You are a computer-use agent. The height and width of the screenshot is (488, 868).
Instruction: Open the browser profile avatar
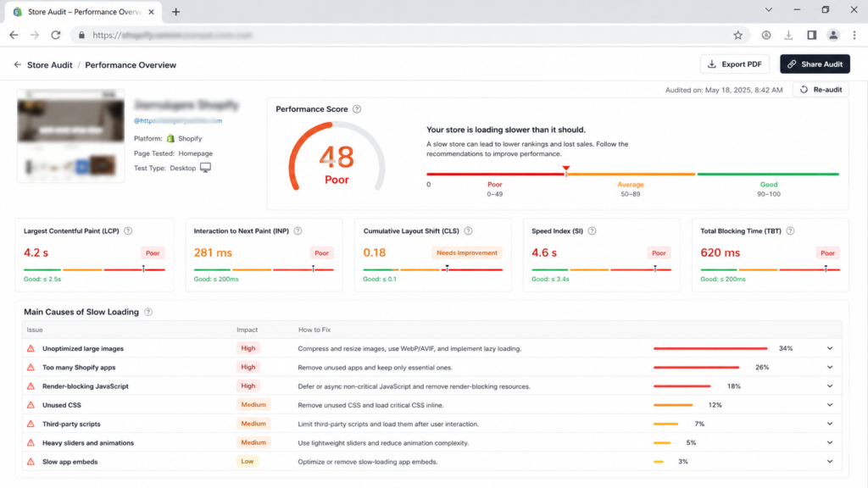tap(833, 35)
